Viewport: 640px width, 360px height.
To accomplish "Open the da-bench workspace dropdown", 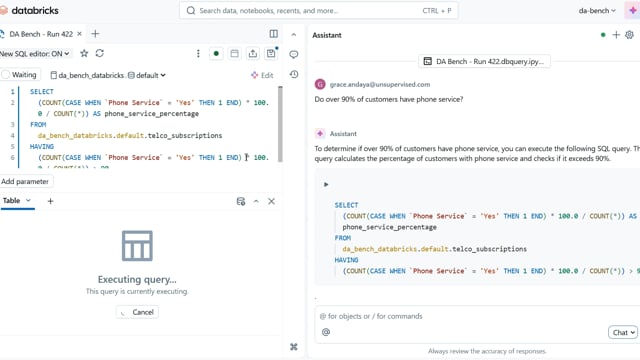I will tap(597, 11).
